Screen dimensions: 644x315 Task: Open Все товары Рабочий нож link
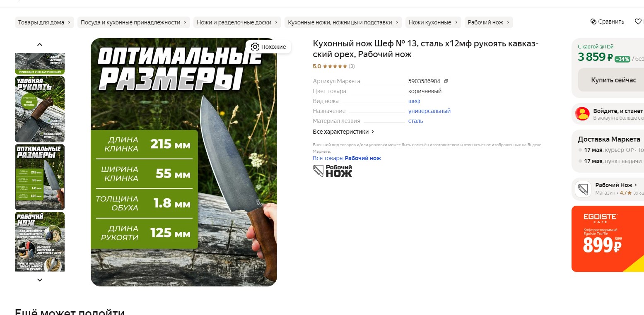(x=347, y=158)
